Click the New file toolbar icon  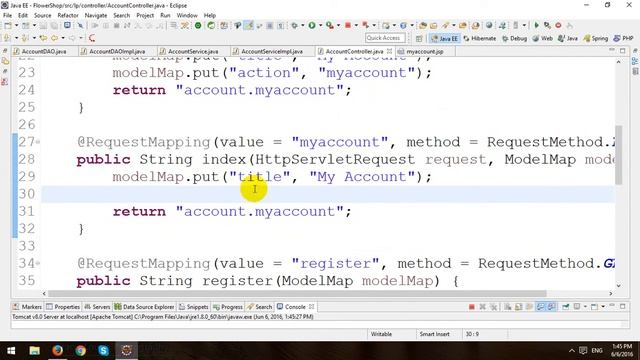8,25
